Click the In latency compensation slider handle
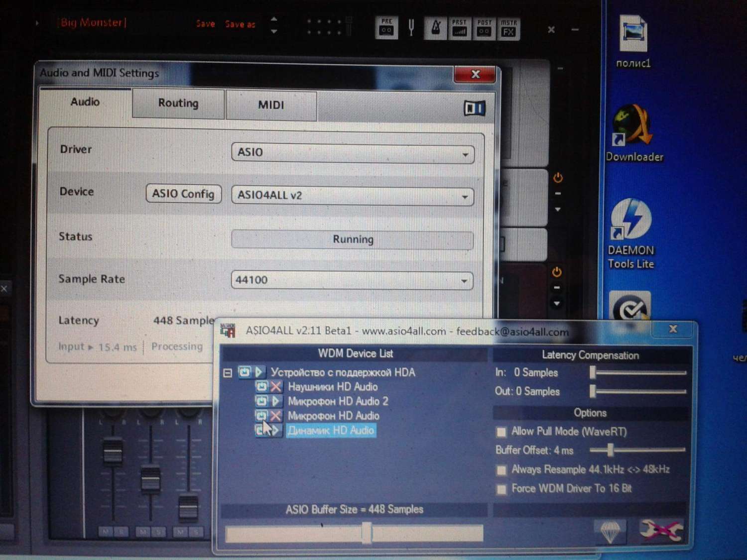 click(x=593, y=372)
